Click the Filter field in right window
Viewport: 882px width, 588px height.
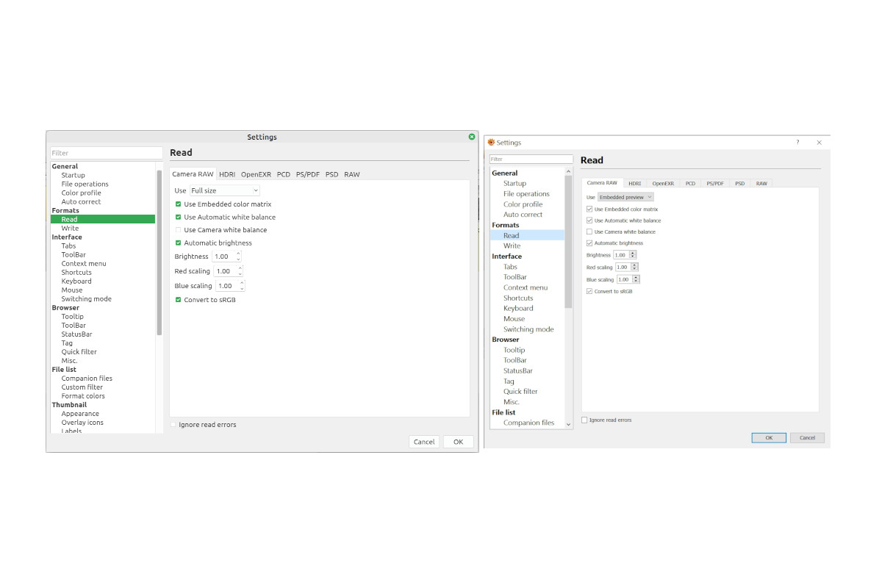point(531,159)
